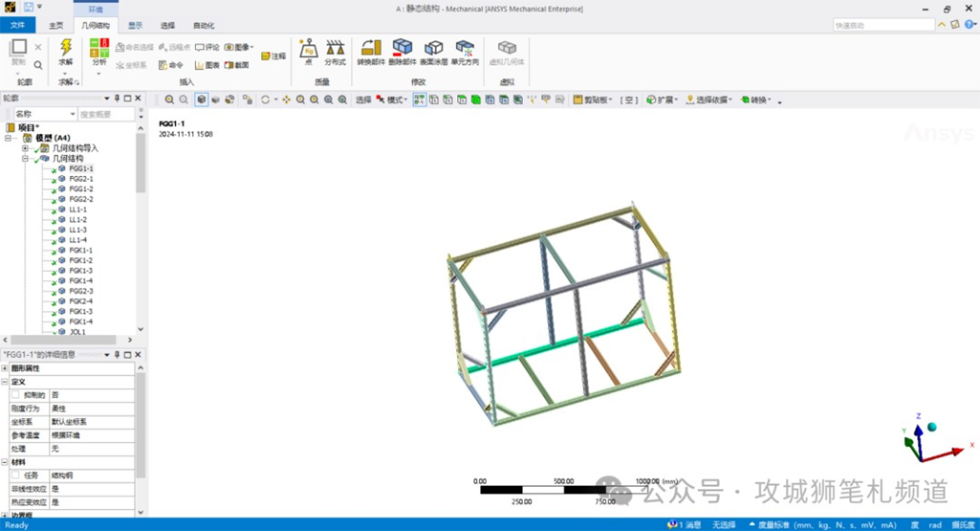Click the 注释 annotation icon
Screen dimensions: 980x531
tap(273, 56)
